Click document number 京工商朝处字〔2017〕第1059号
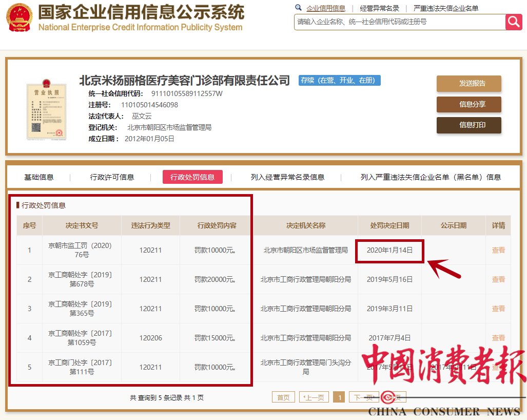 [x=82, y=338]
